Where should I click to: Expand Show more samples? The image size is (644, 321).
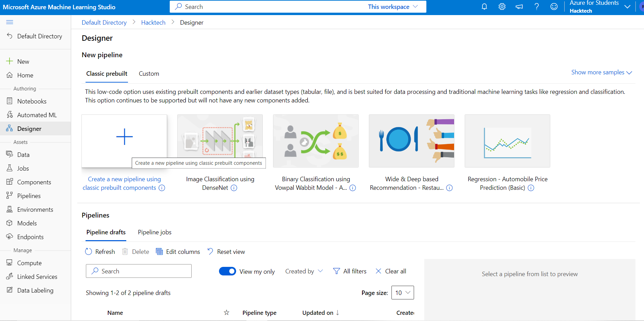pyautogui.click(x=602, y=72)
